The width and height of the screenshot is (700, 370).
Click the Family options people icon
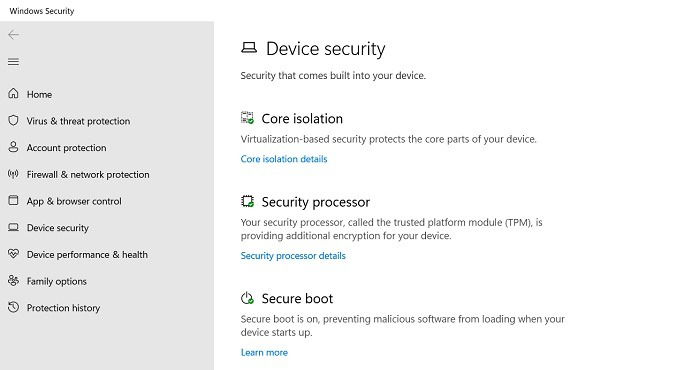point(13,280)
